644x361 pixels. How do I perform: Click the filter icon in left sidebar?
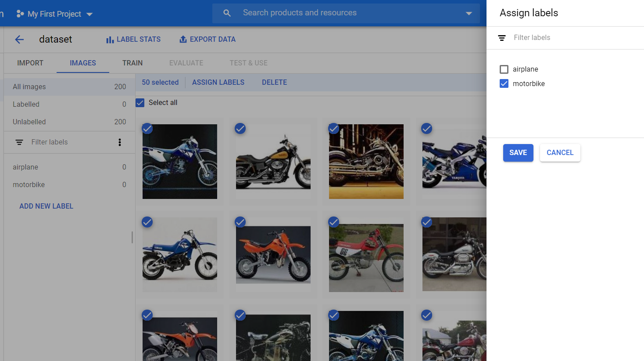click(19, 142)
